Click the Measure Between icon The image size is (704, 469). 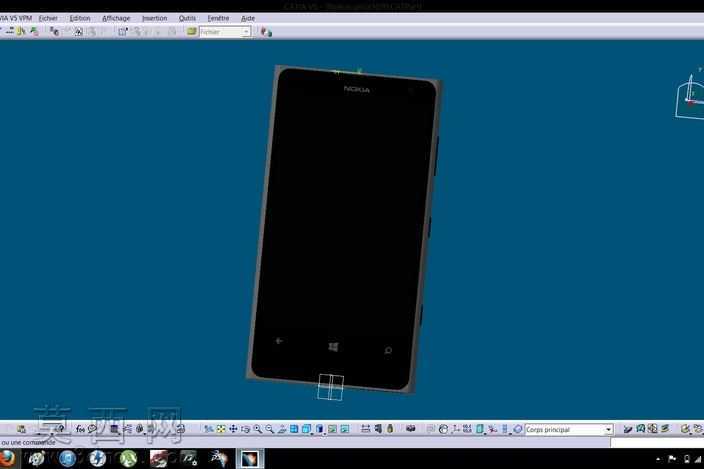pyautogui.click(x=365, y=429)
